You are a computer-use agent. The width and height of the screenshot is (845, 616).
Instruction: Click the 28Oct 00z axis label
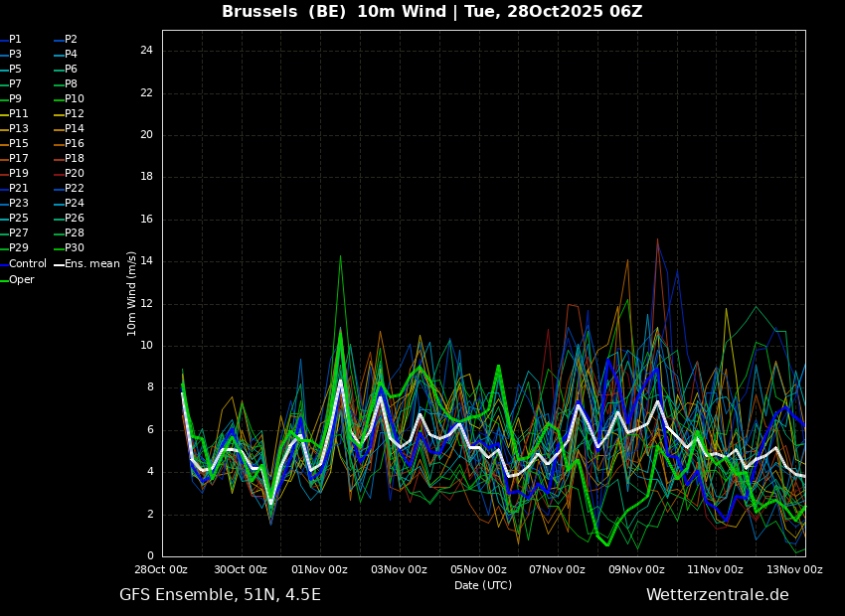coord(161,569)
